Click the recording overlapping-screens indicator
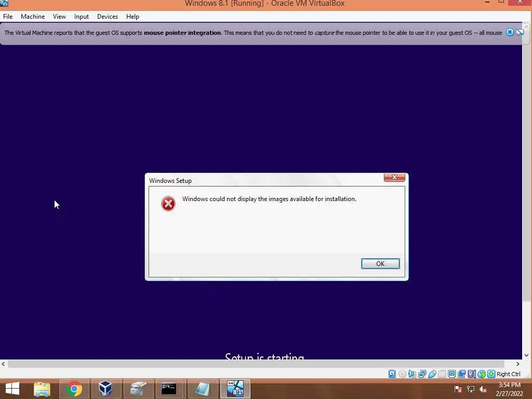Screen dimensions: 532x399 (461, 374)
